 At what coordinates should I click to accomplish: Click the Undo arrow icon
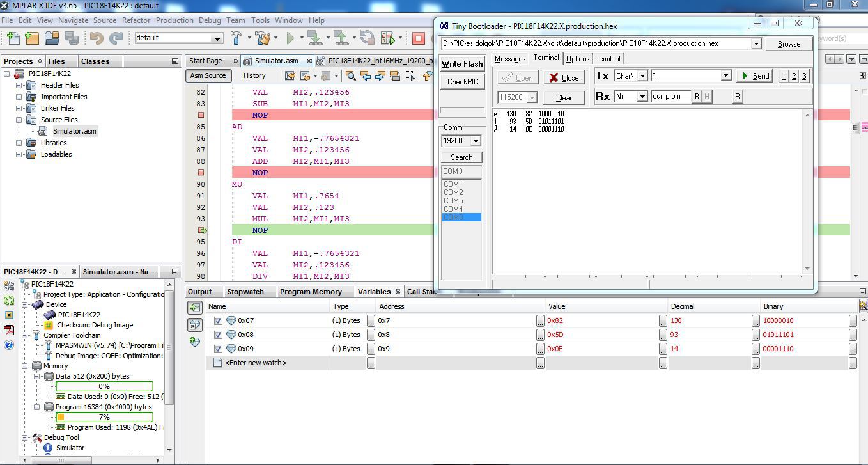click(96, 38)
